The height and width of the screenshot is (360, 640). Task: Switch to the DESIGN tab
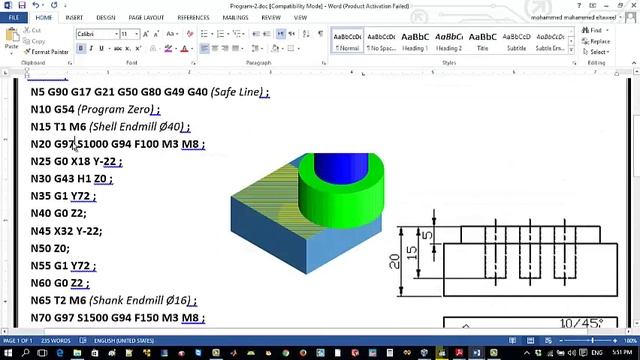point(106,18)
